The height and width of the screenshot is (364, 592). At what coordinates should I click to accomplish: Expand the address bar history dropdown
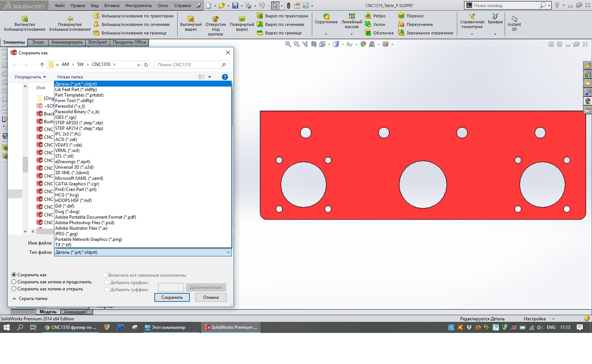139,65
